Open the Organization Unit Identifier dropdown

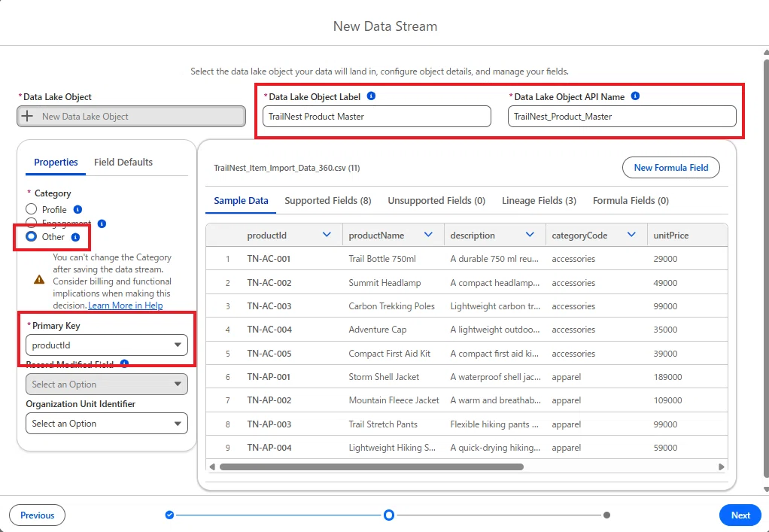106,424
